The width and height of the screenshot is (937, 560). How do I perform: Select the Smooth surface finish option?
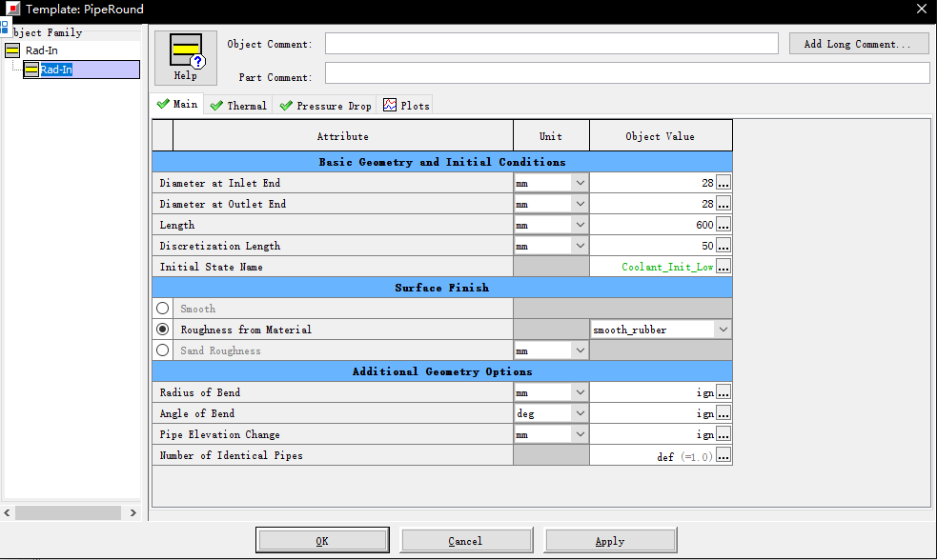[x=162, y=309]
